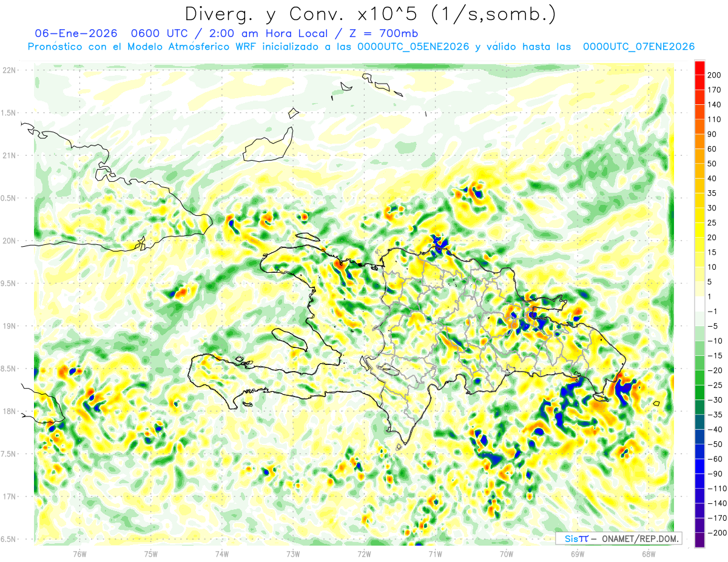Click the '0.5N' latitude label

pyautogui.click(x=8, y=198)
